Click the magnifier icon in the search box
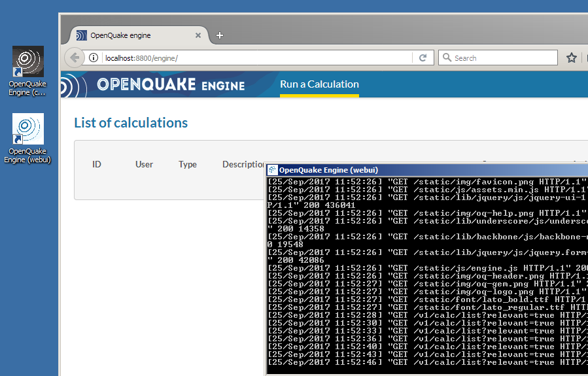Viewport: 588px width, 376px height. point(447,58)
